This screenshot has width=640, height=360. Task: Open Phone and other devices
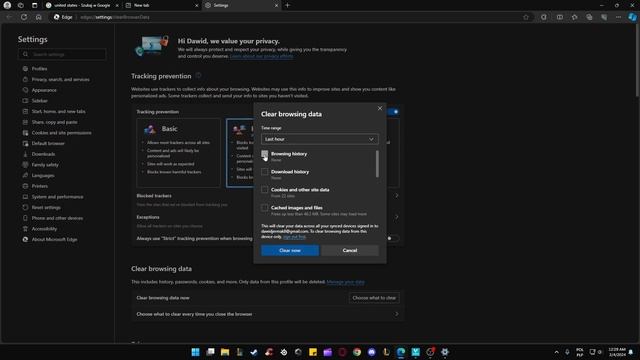pyautogui.click(x=57, y=218)
